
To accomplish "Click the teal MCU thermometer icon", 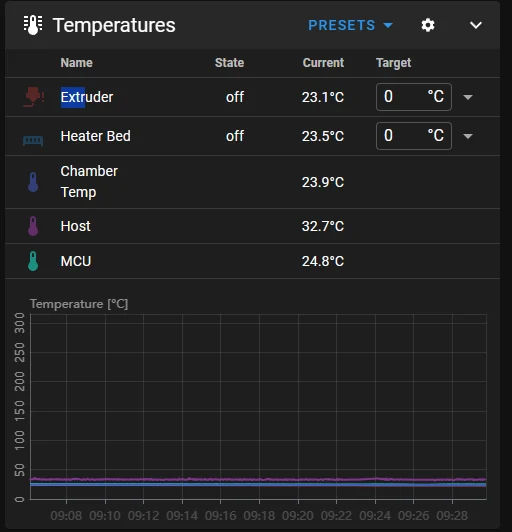I will [x=33, y=261].
